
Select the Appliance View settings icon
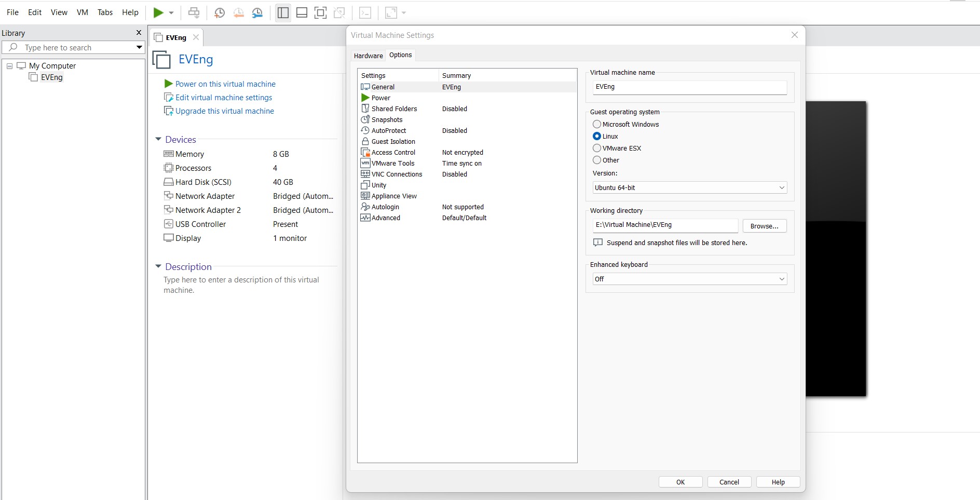pos(365,196)
